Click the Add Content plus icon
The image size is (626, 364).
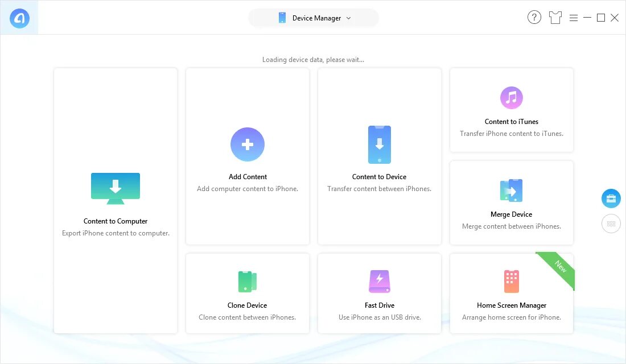coord(248,144)
